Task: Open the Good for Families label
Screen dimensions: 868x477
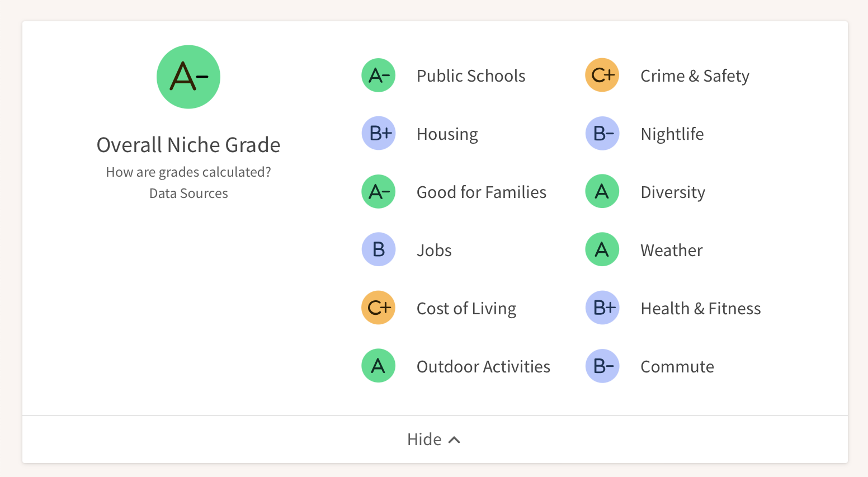Action: [x=481, y=192]
